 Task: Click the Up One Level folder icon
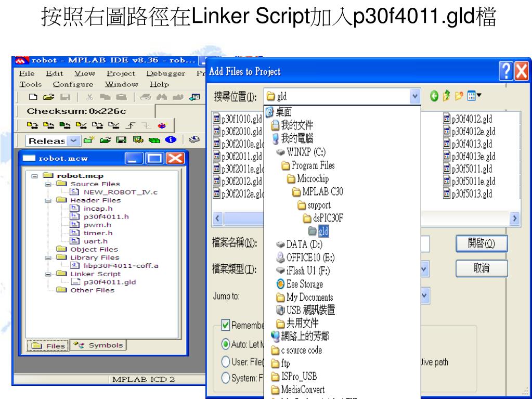(447, 96)
